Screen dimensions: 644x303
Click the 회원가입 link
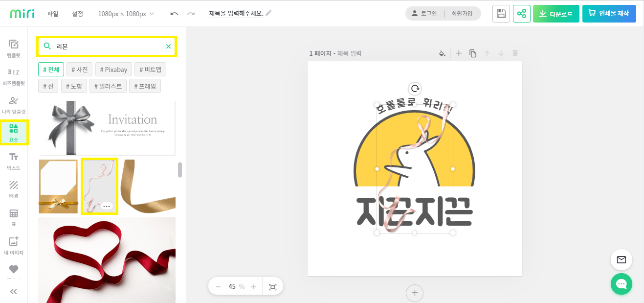(x=462, y=14)
